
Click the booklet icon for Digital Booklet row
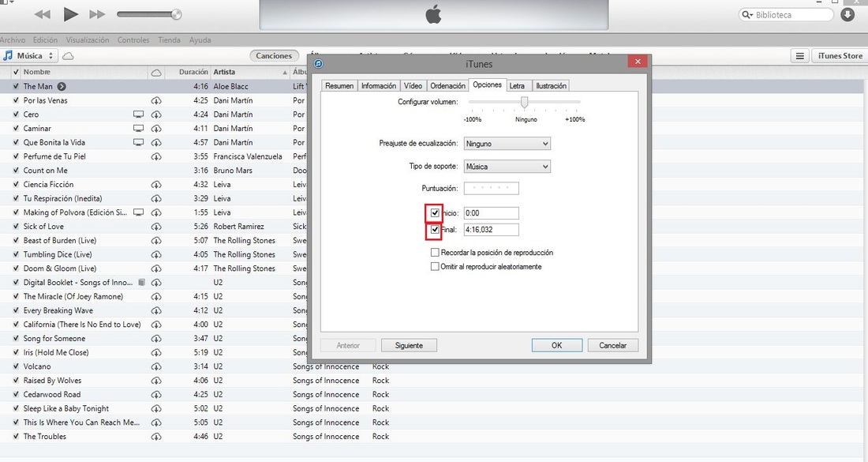click(x=142, y=283)
